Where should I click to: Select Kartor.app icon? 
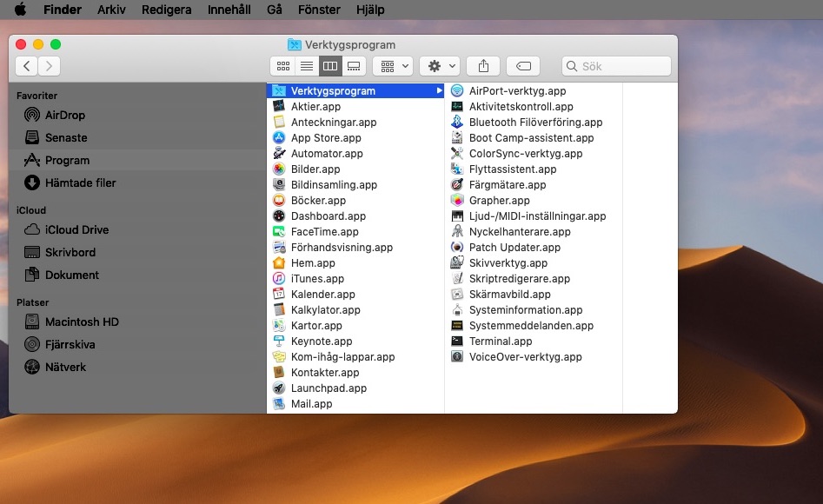tap(279, 326)
